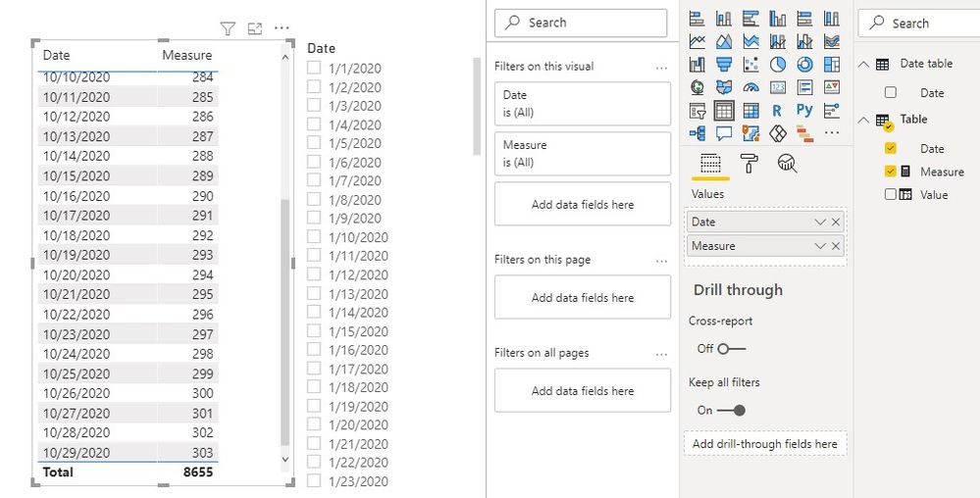
Task: Select the Map globe visualization
Action: click(x=696, y=87)
